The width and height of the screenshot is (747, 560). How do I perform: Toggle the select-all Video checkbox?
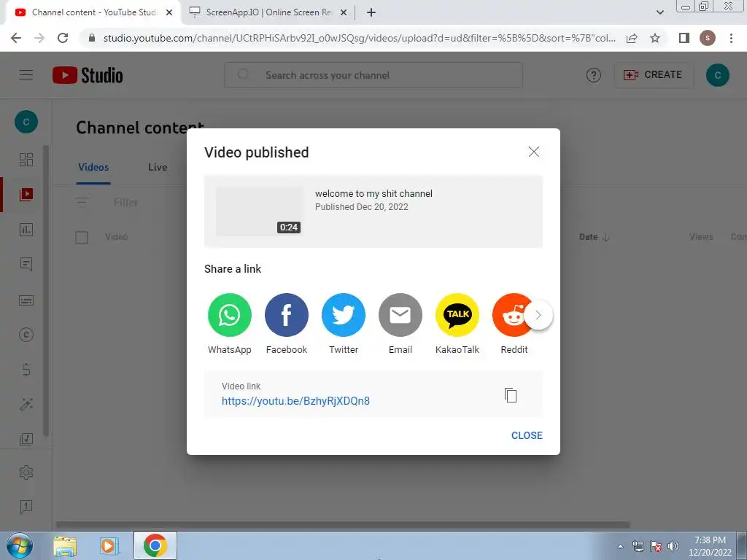click(82, 237)
